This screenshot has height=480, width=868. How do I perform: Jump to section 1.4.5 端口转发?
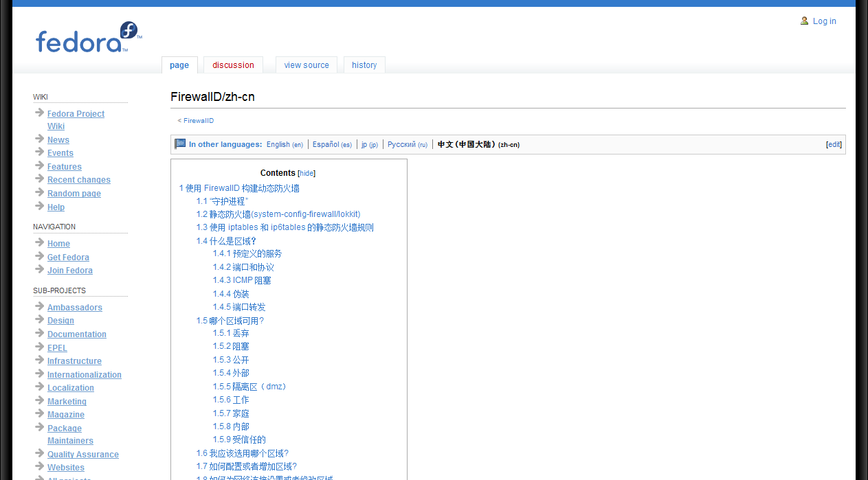coord(239,307)
